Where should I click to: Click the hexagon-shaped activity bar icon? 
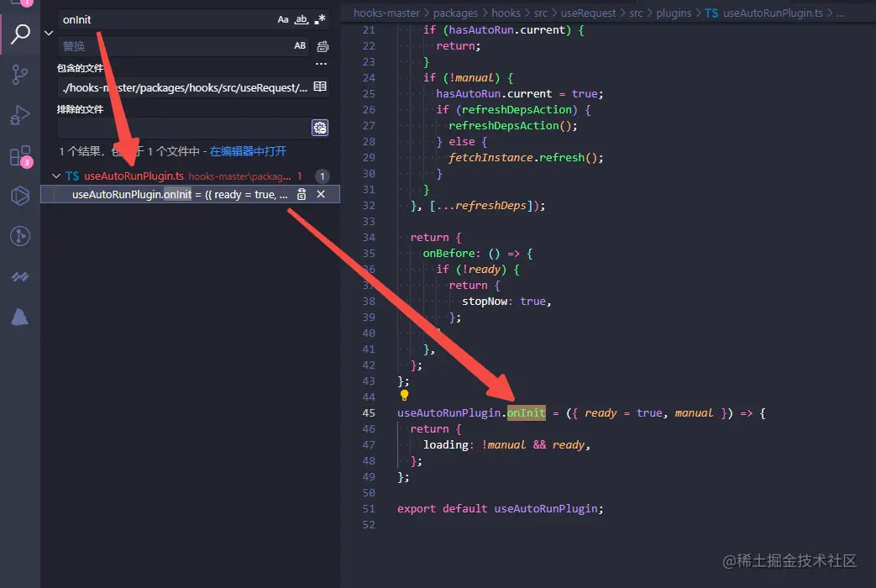point(20,196)
